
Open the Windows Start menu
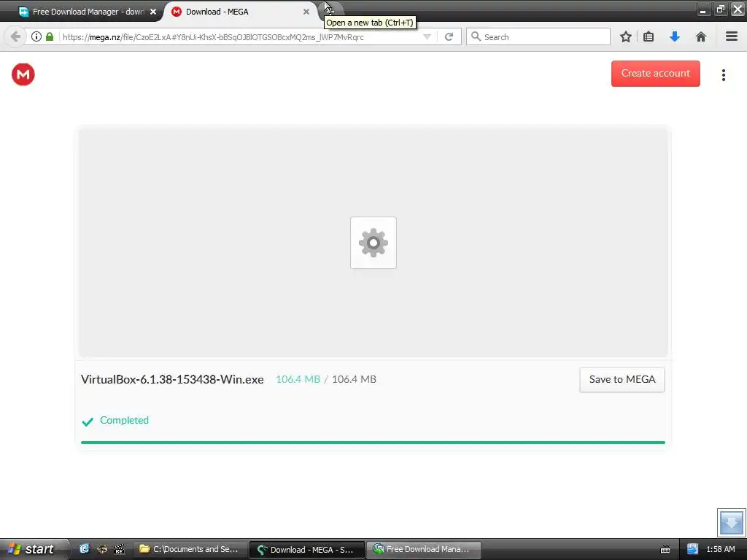(34, 549)
